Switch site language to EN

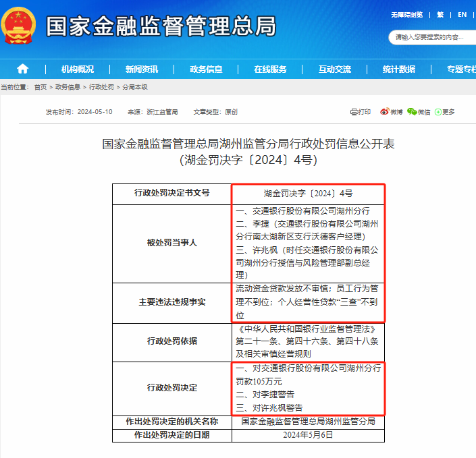(x=462, y=14)
